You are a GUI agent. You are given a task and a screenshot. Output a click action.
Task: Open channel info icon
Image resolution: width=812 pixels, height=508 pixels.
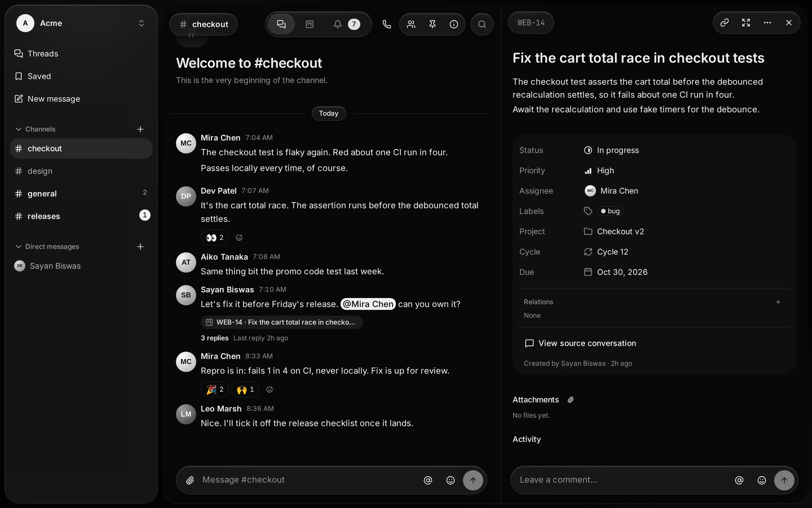(x=454, y=24)
